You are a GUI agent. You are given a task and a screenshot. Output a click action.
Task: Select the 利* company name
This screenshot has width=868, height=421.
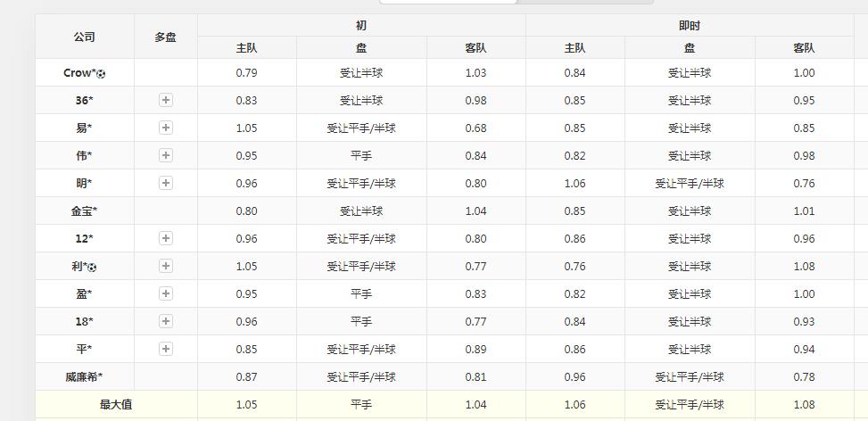click(79, 266)
